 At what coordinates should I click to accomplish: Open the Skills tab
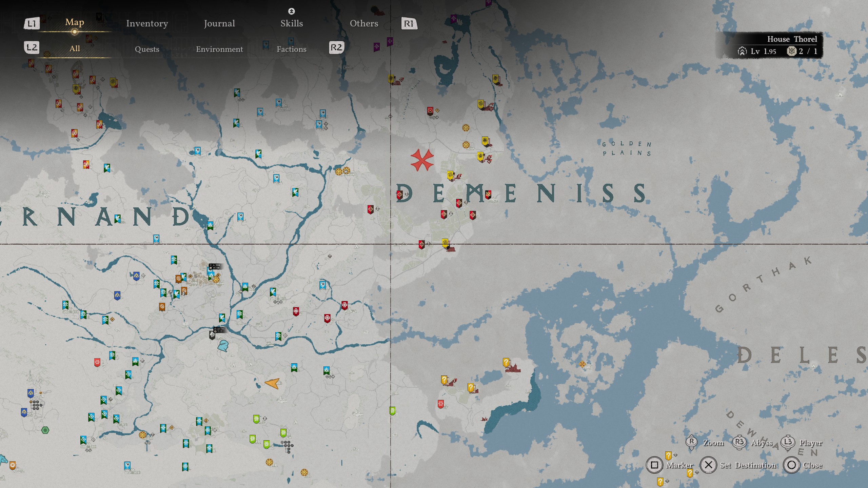point(291,23)
